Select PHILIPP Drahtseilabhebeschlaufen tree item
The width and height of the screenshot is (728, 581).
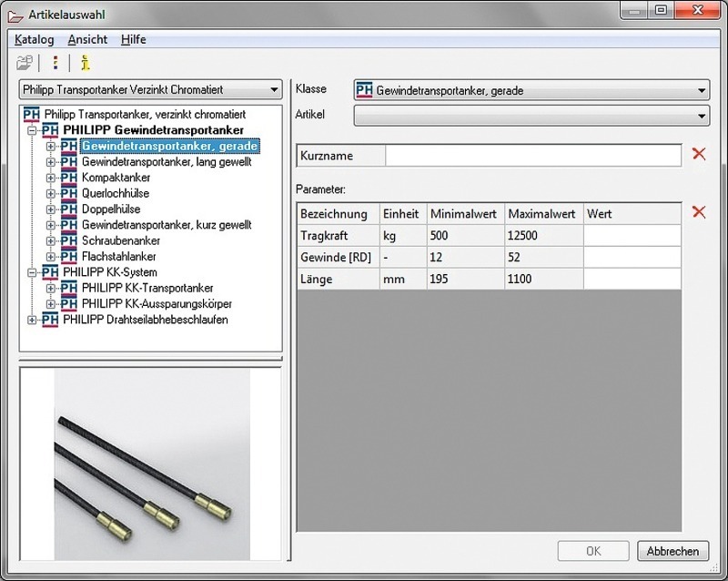(146, 321)
